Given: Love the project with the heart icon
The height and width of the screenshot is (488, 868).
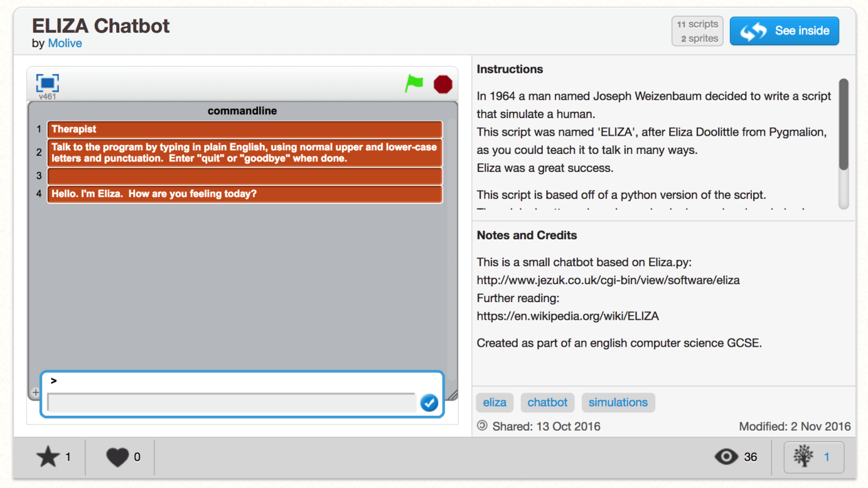Looking at the screenshot, I should pyautogui.click(x=117, y=457).
